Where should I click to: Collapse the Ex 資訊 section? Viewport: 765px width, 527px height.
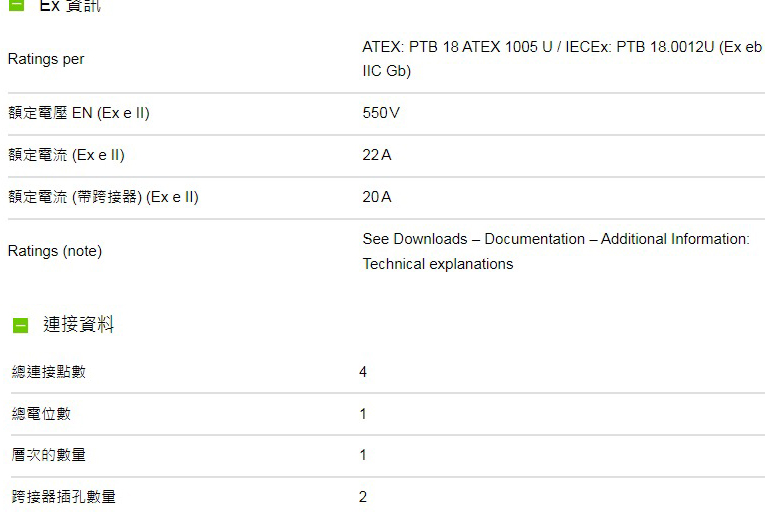tap(16, 5)
